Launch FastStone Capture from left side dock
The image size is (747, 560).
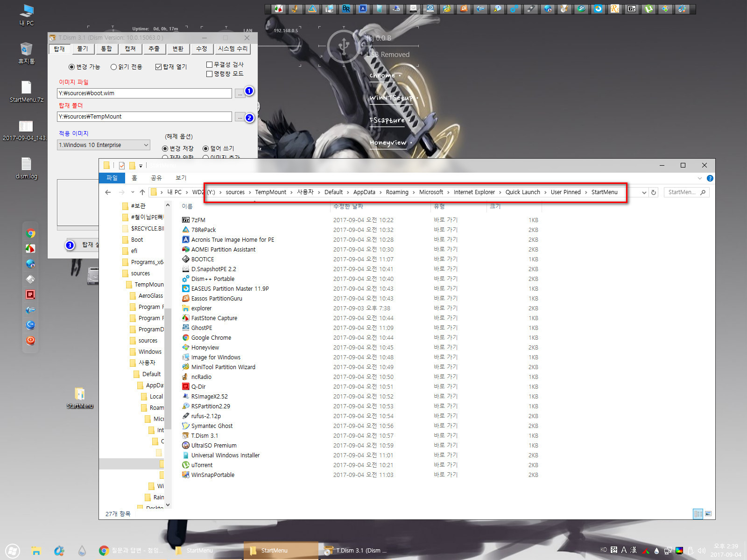(x=30, y=249)
